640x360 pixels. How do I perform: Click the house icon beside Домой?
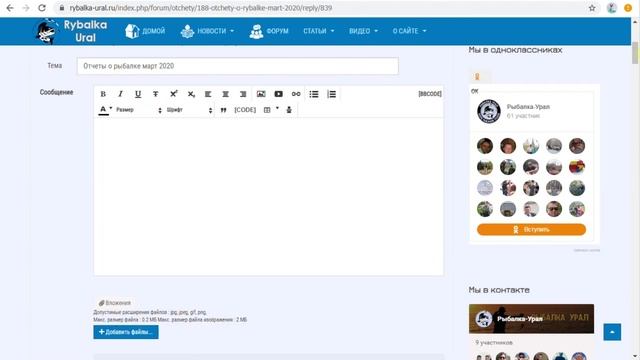pos(132,31)
